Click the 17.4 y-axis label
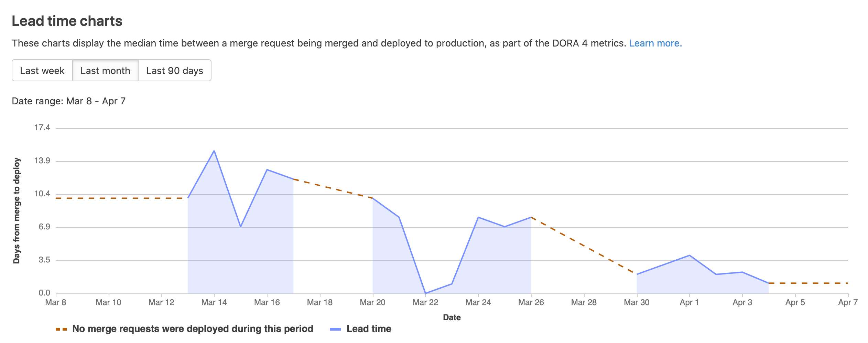 click(42, 128)
